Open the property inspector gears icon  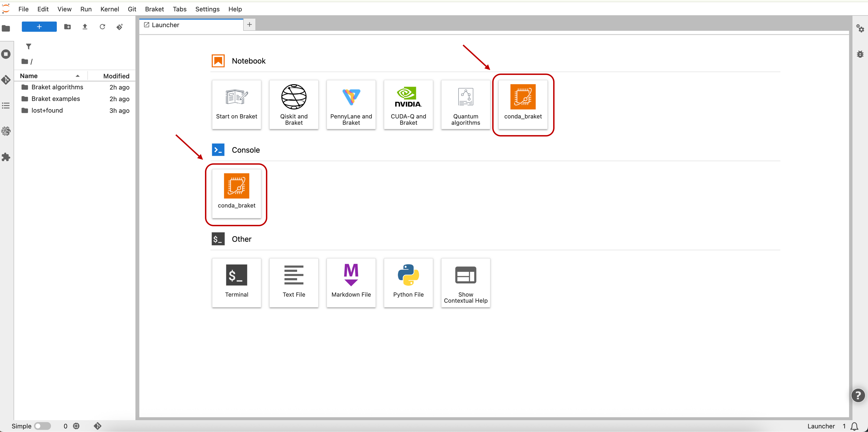pos(860,28)
